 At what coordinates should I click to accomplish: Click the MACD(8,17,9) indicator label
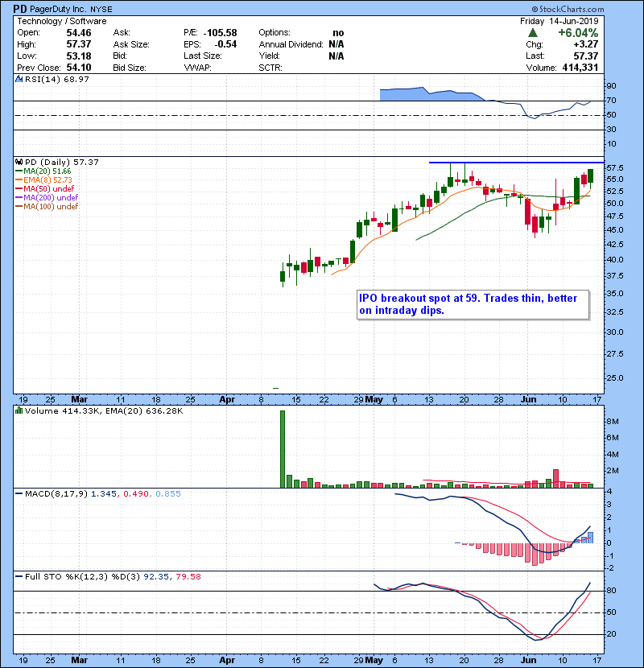pyautogui.click(x=56, y=494)
